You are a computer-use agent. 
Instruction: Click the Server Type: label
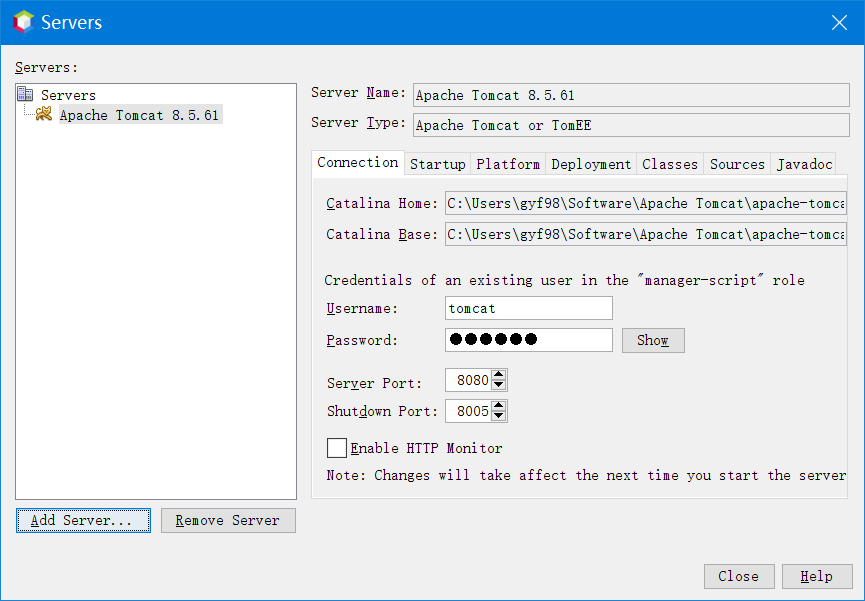point(359,123)
